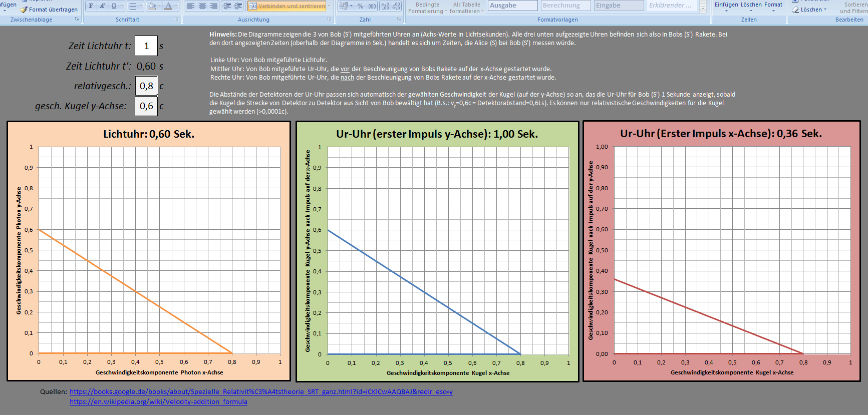Apply the fill color bucket icon
868x415 pixels.
click(152, 6)
